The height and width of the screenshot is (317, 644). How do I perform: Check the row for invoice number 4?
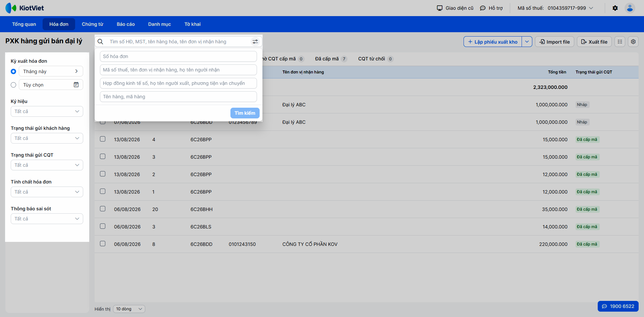click(103, 139)
